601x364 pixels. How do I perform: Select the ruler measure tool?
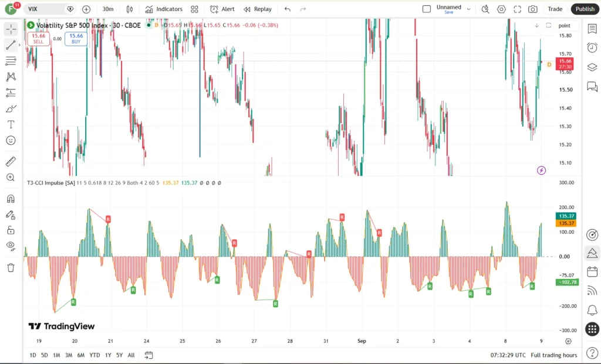[11, 162]
